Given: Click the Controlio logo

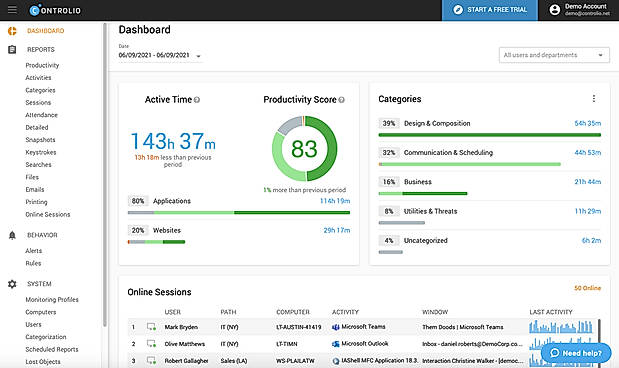Looking at the screenshot, I should click(x=55, y=10).
